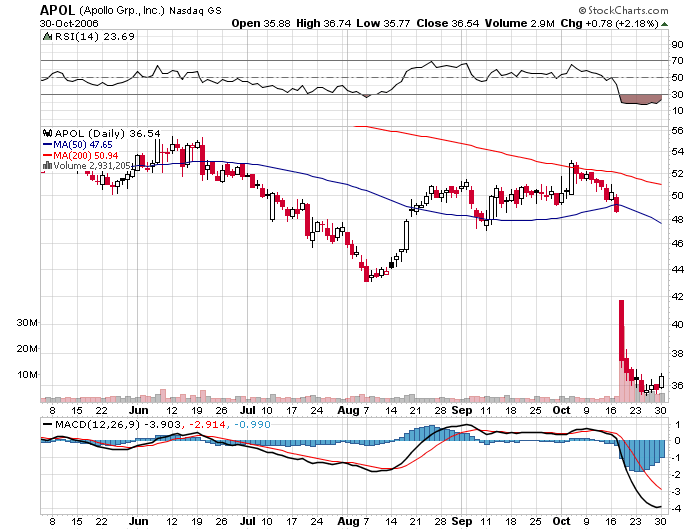700x530 pixels.
Task: Click the volume bars legend icon
Action: 47,166
